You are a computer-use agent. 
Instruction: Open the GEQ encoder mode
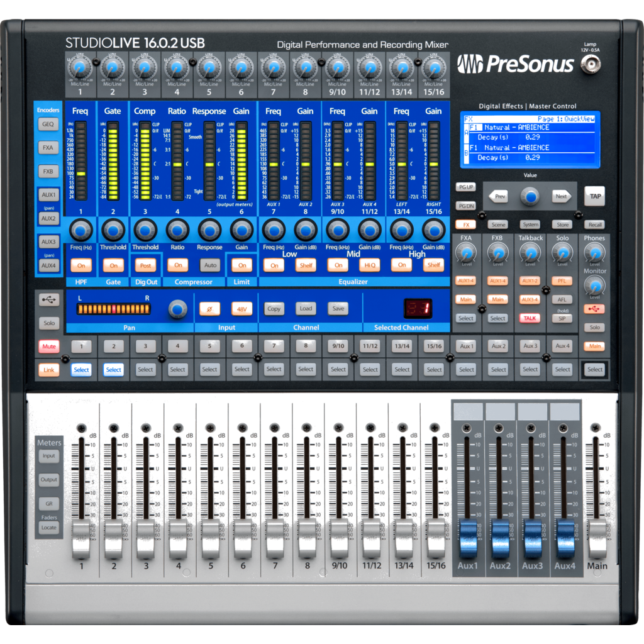pos(48,125)
